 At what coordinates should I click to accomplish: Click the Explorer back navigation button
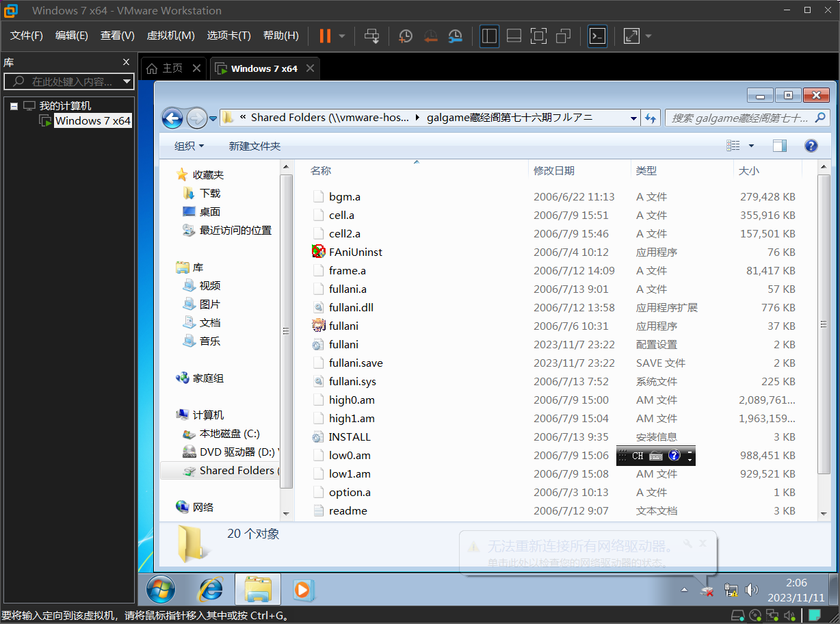coord(172,118)
